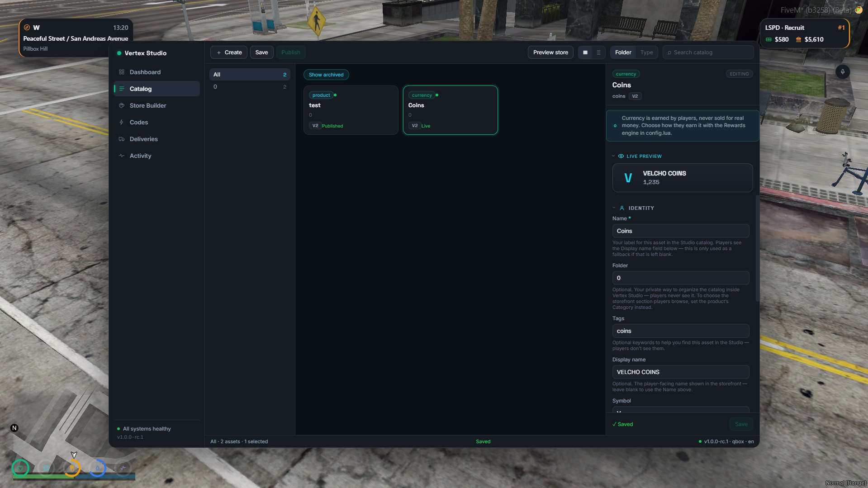Click the Vertex Studio title
Image resolution: width=868 pixels, height=488 pixels.
point(145,53)
